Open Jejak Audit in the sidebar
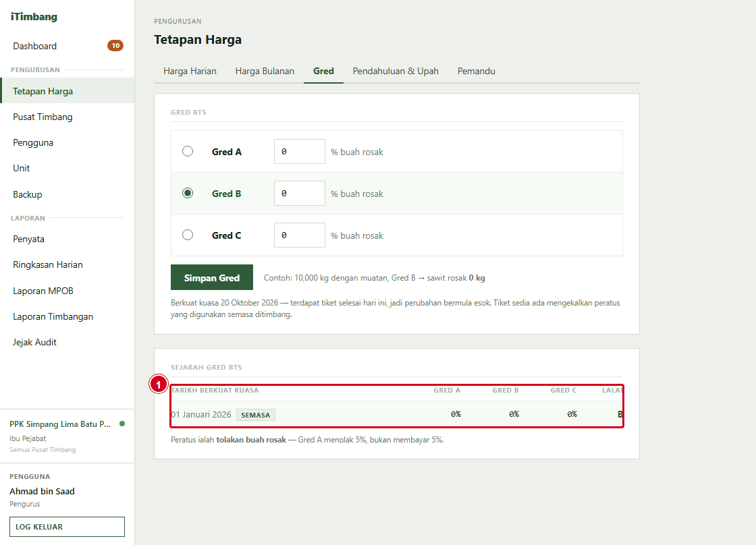 pos(67,342)
